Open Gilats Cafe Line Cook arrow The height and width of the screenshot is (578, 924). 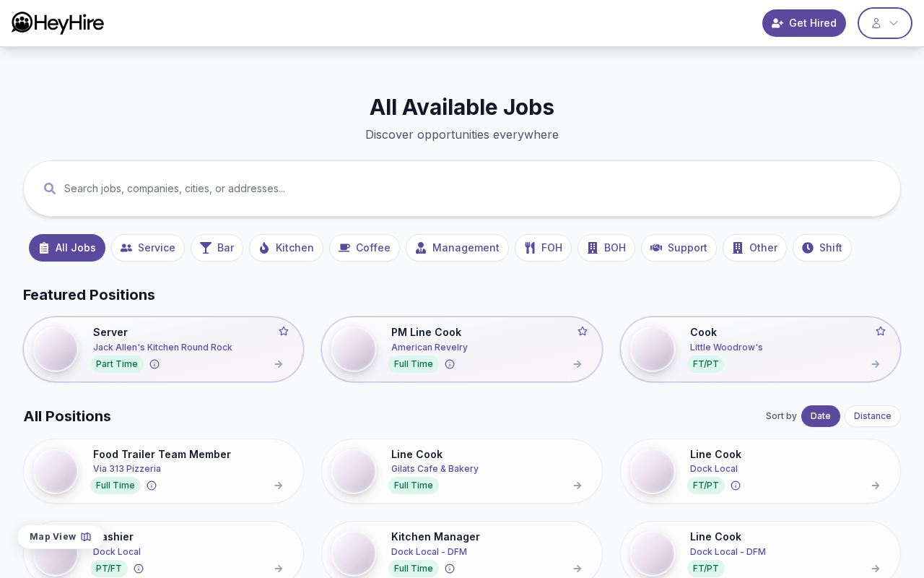coord(577,486)
